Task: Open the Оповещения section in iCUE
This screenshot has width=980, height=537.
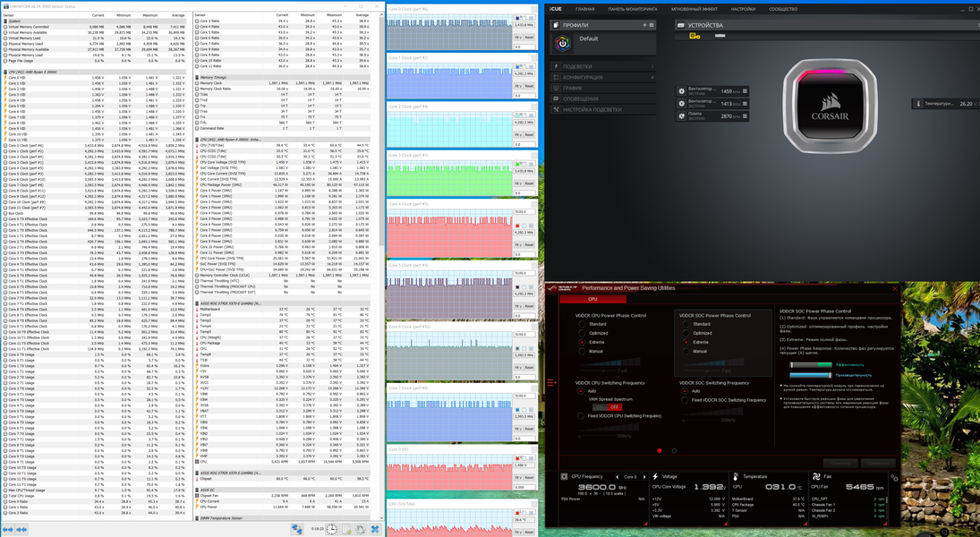Action: (604, 98)
